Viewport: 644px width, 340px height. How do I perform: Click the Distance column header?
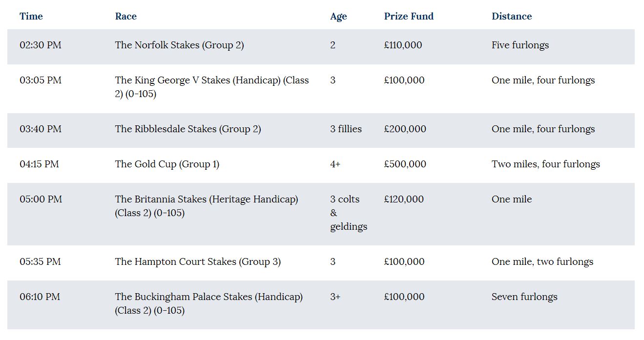(511, 16)
